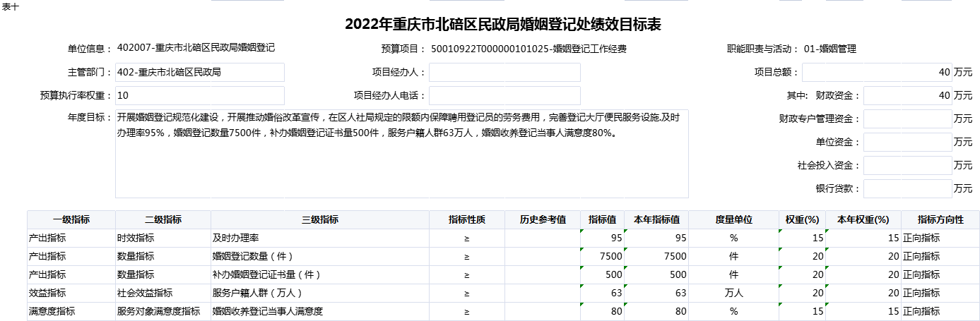
Task: Select the 指标值 cell showing 7500
Action: (601, 257)
